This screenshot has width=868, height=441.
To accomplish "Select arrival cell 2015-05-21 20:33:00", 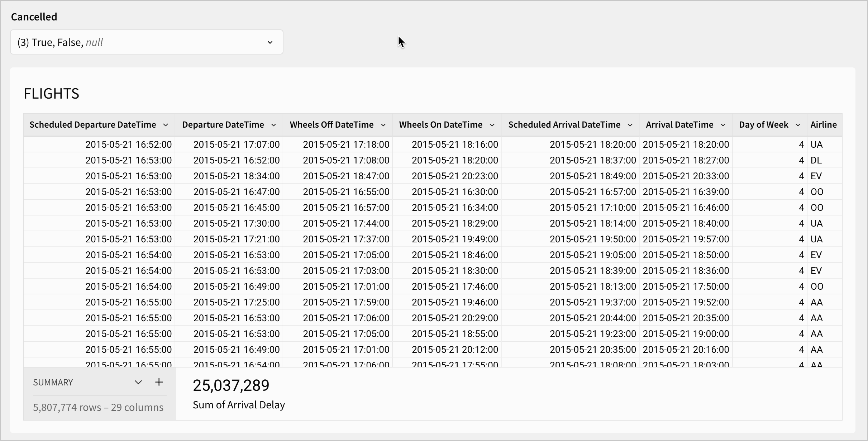I will [x=686, y=176].
